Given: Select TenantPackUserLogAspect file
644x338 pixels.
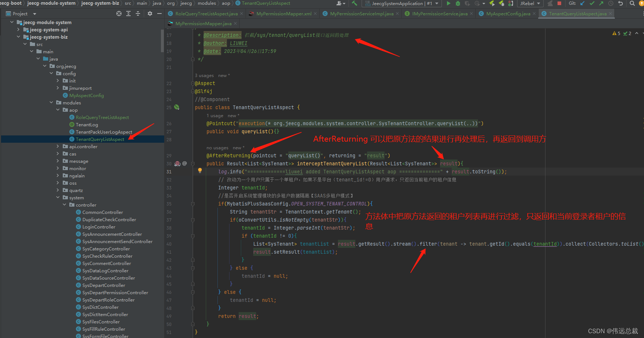Looking at the screenshot, I should tap(104, 132).
